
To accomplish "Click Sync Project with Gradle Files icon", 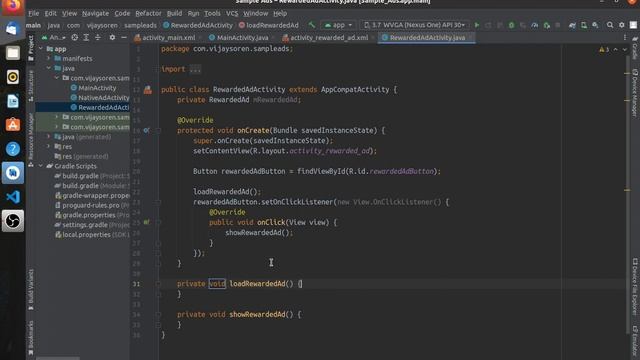I will click(572, 25).
